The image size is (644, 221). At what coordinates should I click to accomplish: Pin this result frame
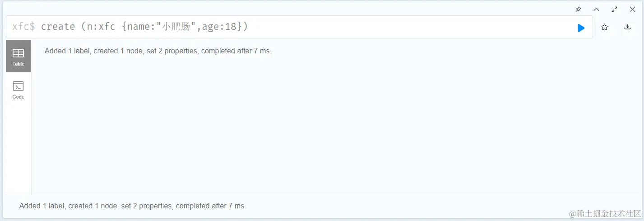tap(579, 9)
